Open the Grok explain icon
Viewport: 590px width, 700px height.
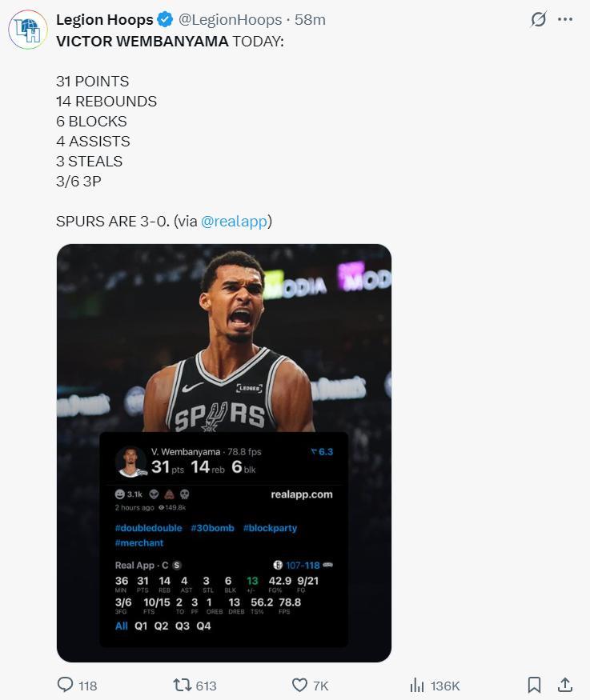tap(538, 19)
